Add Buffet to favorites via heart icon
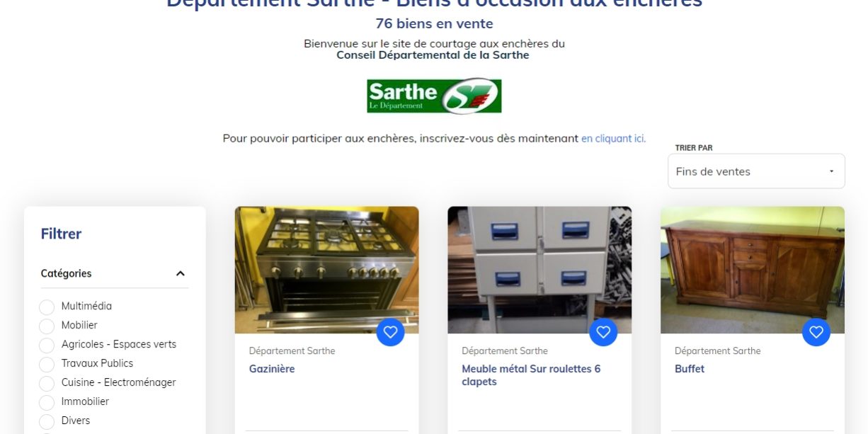This screenshot has height=434, width=868. [x=816, y=332]
